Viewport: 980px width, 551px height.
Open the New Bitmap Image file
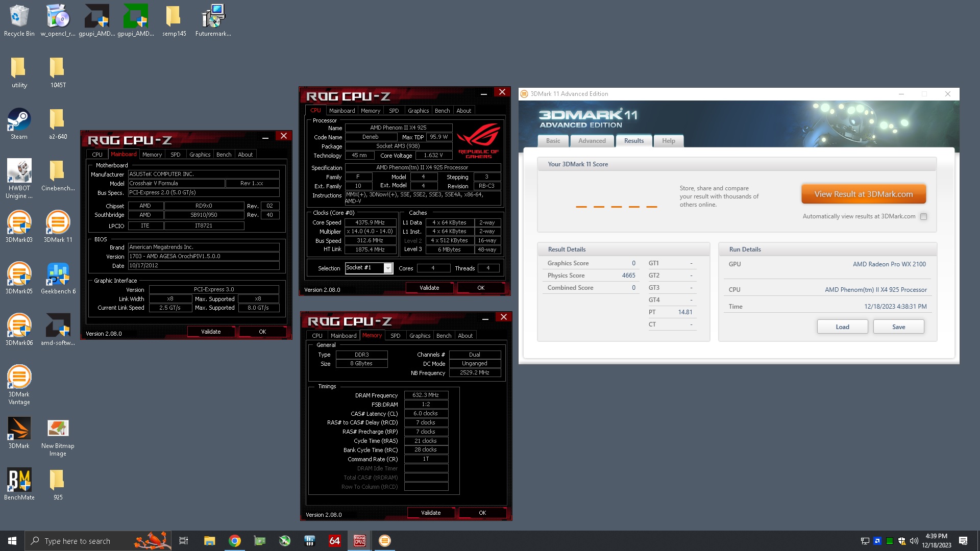coord(58,437)
